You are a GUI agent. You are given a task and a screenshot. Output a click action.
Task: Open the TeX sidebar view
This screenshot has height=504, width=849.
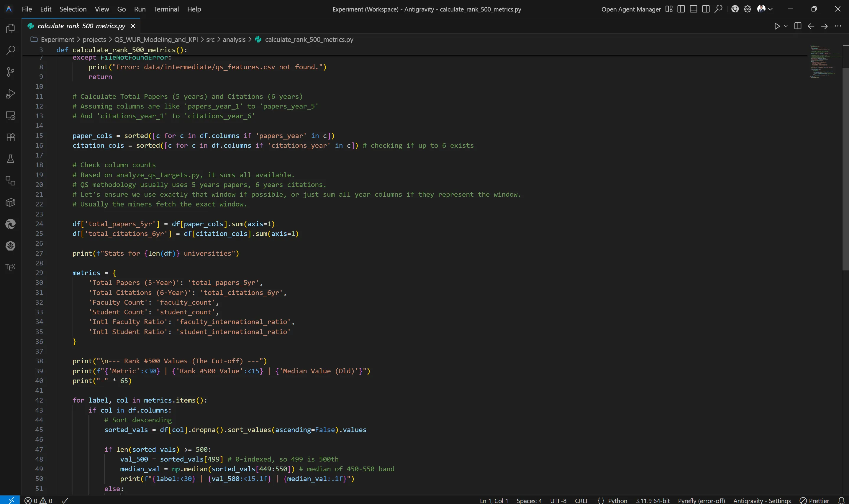point(11,267)
